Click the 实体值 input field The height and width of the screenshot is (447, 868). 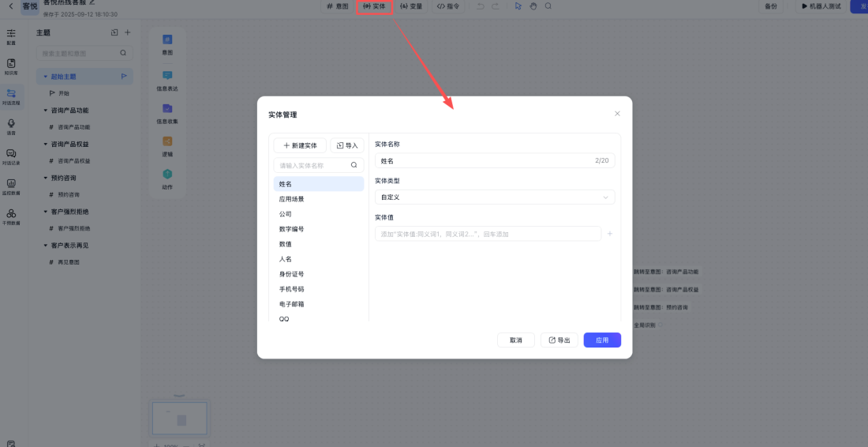pos(488,234)
